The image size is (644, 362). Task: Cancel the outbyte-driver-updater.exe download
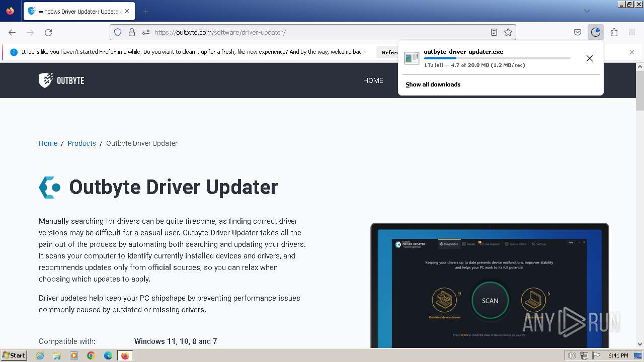click(590, 58)
